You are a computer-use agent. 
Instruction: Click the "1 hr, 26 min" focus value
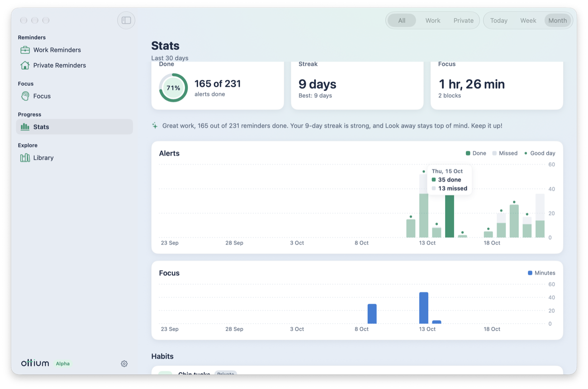pos(472,84)
